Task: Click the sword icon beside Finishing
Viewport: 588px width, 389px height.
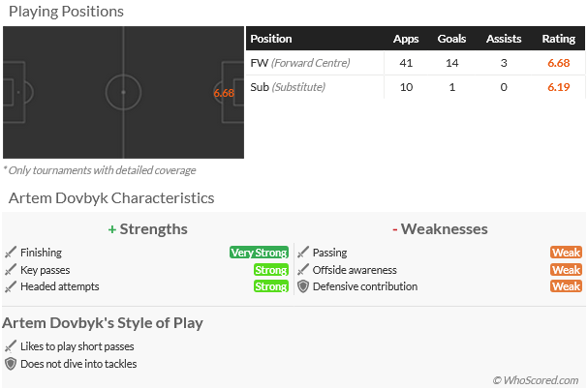Action: tap(11, 253)
